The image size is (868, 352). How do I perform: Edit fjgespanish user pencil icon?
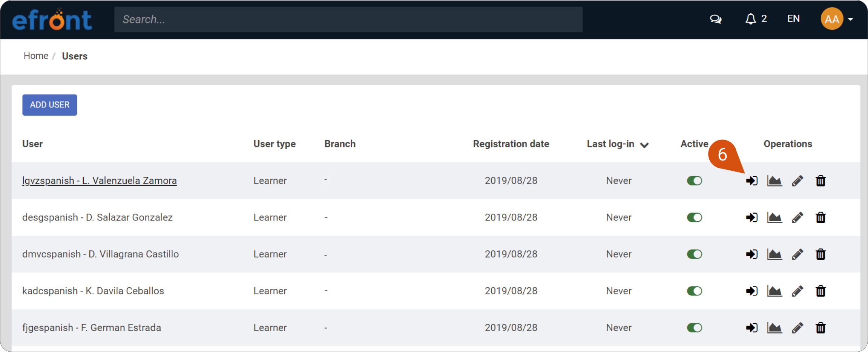coord(797,328)
